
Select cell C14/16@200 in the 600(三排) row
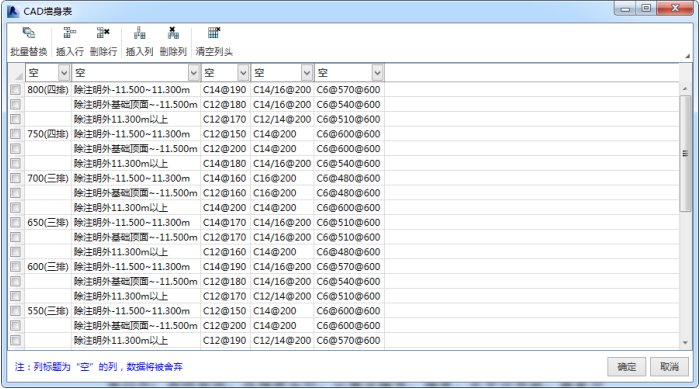[x=282, y=267]
